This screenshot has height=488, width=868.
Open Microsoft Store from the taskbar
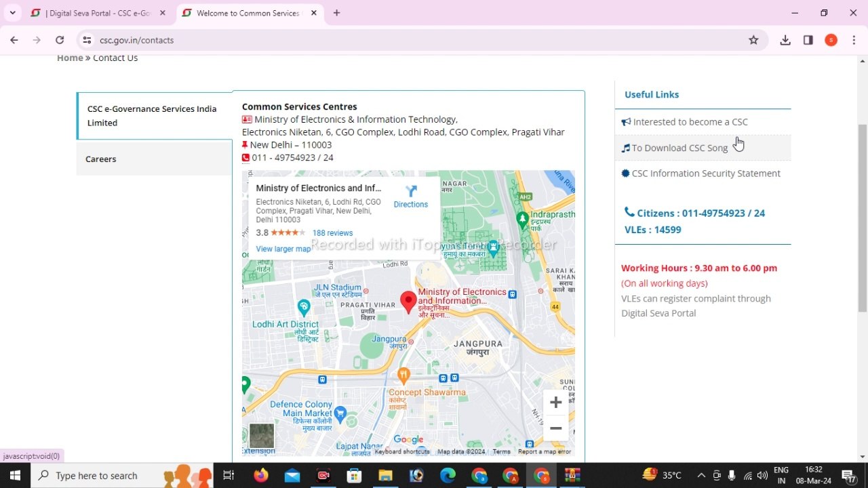[354, 475]
